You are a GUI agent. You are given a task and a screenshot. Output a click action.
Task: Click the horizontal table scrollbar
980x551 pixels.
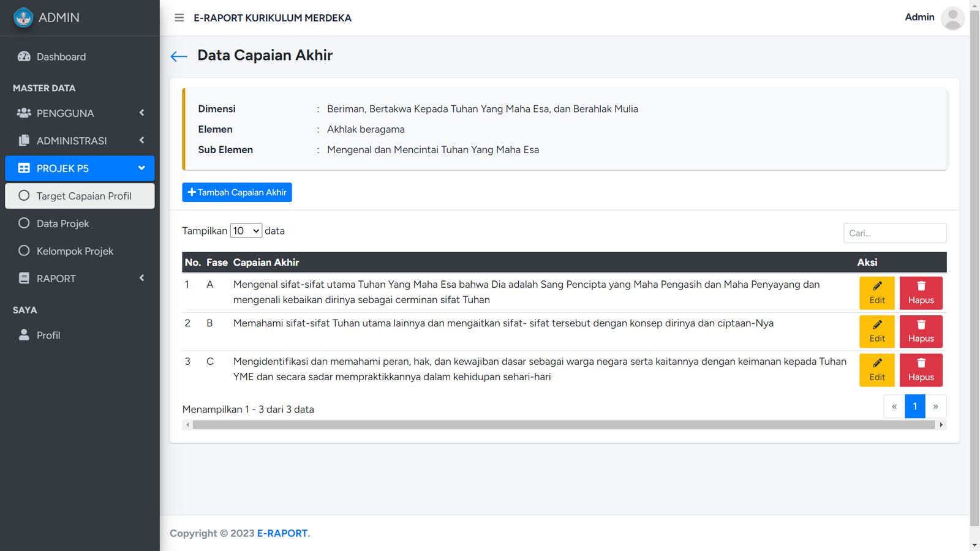563,425
